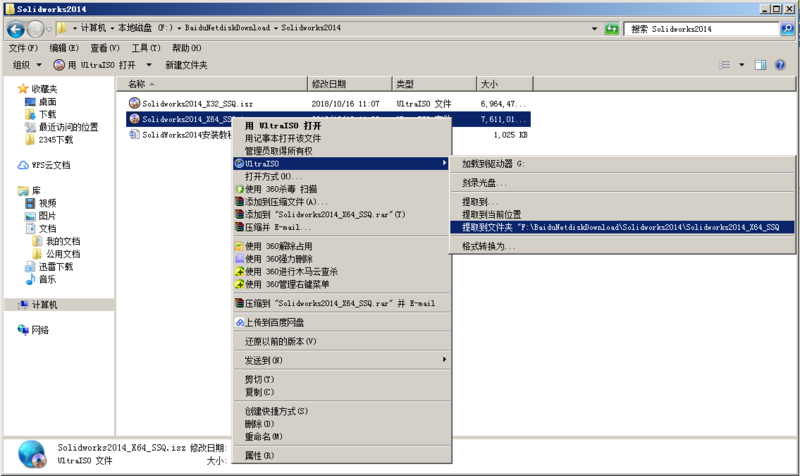Open the 工具(T) menu
Screen dimensions: 800x476
pos(145,48)
